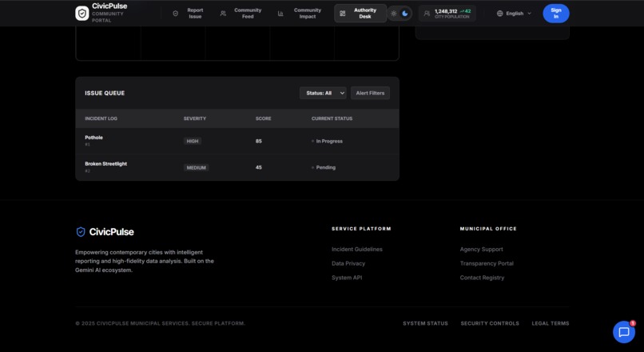Click the Report Issue shield icon
The image size is (644, 352).
pos(175,14)
